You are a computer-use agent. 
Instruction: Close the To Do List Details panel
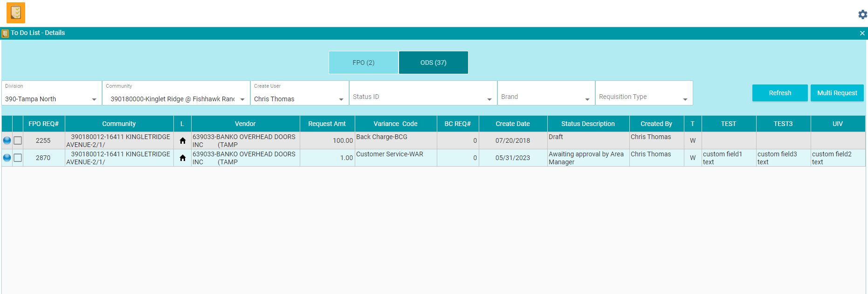pos(862,33)
